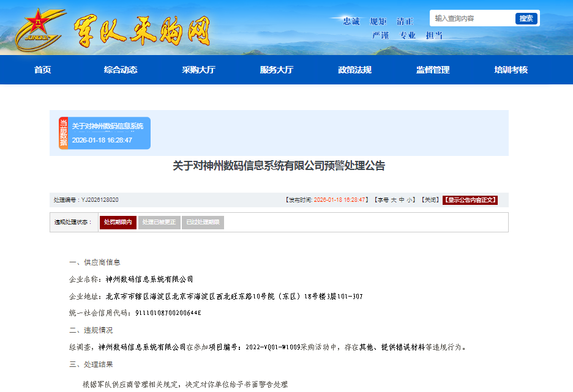The image size is (573, 392).
Task: Select the 已过处理期限 status tab
Action: [x=203, y=223]
